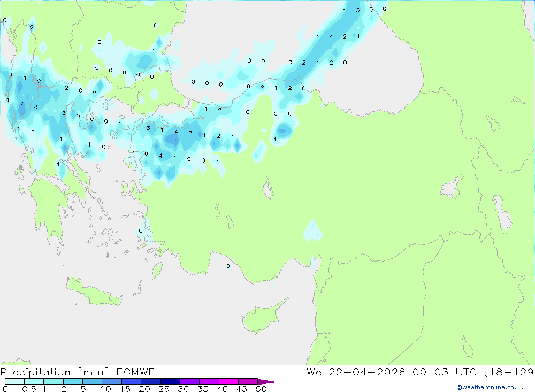This screenshot has width=535, height=392.
Task: Choose the 45–50 mm legend swatch
Action: [x=248, y=381]
